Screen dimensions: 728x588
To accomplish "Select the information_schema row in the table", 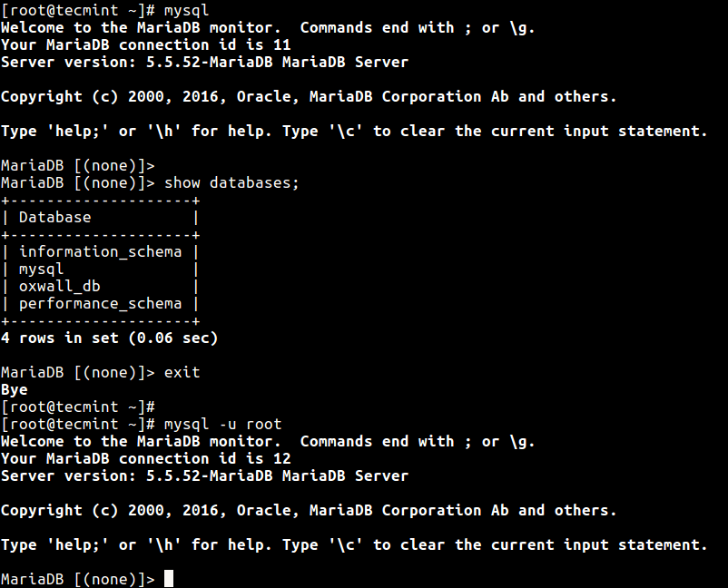I will pyautogui.click(x=100, y=251).
